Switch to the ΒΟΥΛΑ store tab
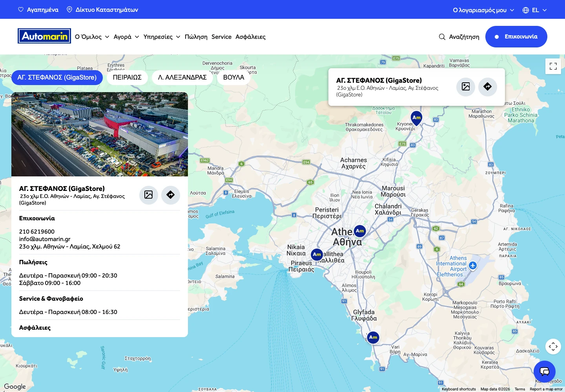 pyautogui.click(x=234, y=78)
